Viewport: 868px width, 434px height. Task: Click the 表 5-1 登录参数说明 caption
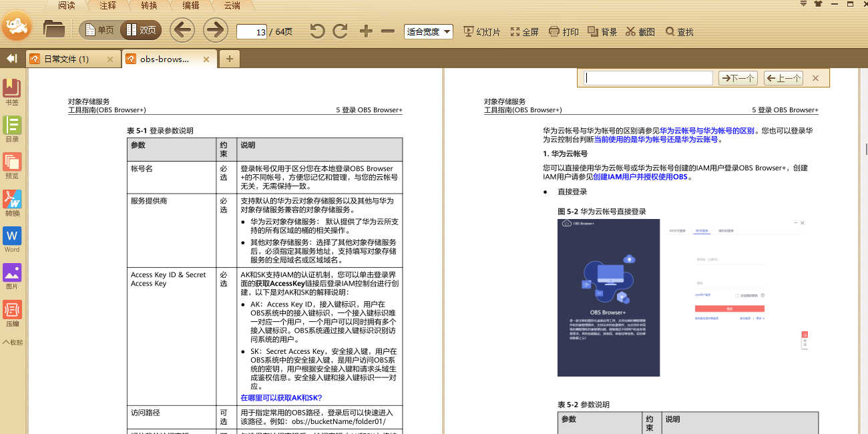pos(160,131)
